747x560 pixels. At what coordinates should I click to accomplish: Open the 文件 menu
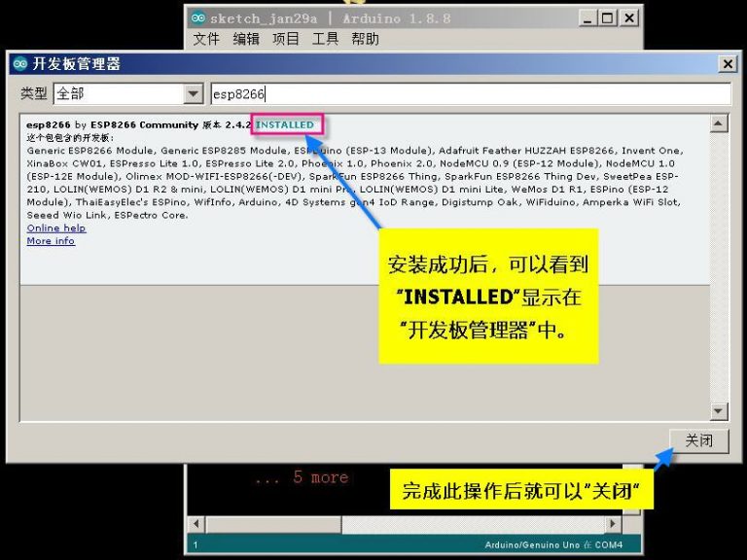coord(206,39)
